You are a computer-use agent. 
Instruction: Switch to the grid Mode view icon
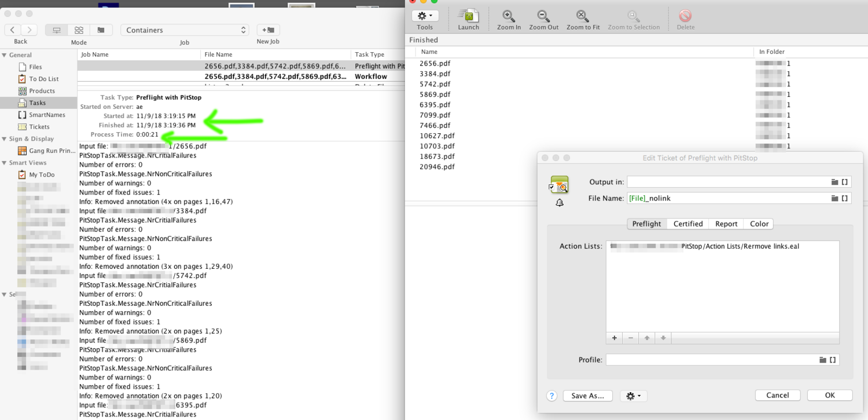[79, 30]
